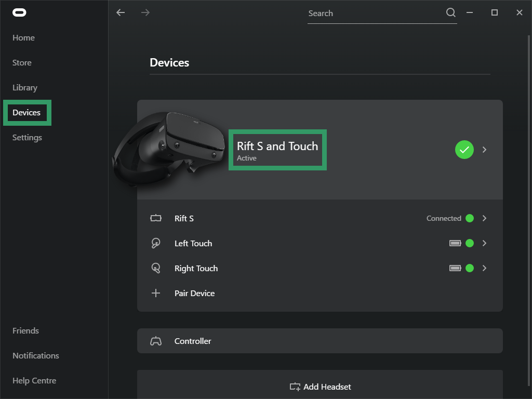
Task: Expand the Rift S and Touch panel chevron
Action: pyautogui.click(x=484, y=150)
